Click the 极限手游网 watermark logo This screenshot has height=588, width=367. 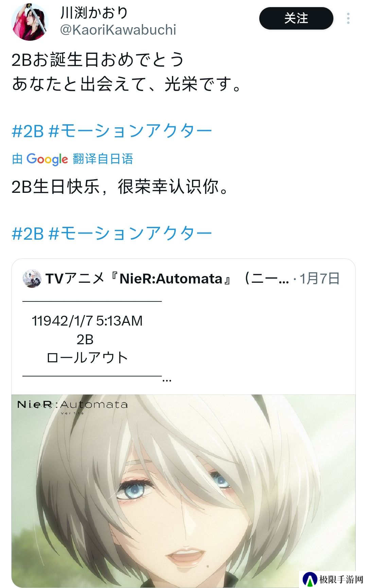(x=333, y=579)
